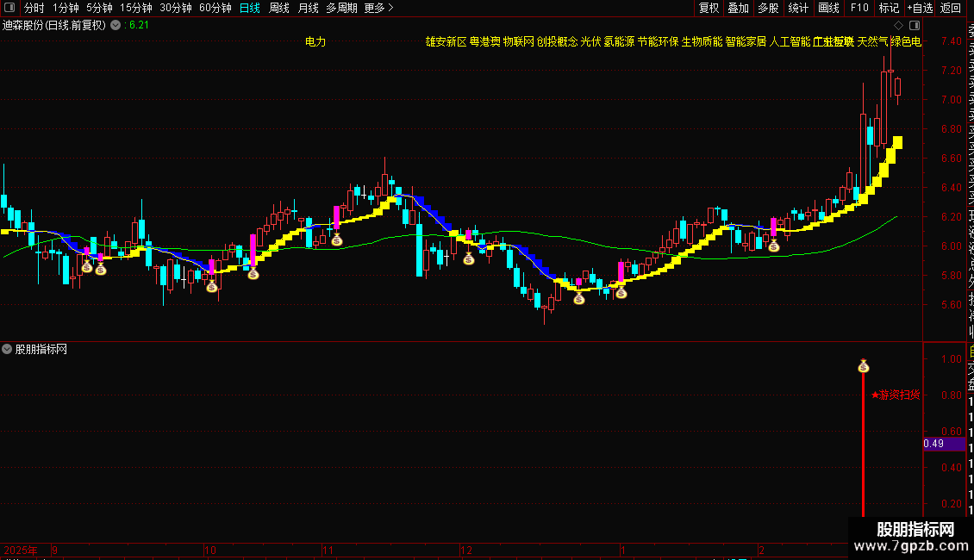Select the 日线 daily period tab
The width and height of the screenshot is (974, 560).
tap(250, 8)
